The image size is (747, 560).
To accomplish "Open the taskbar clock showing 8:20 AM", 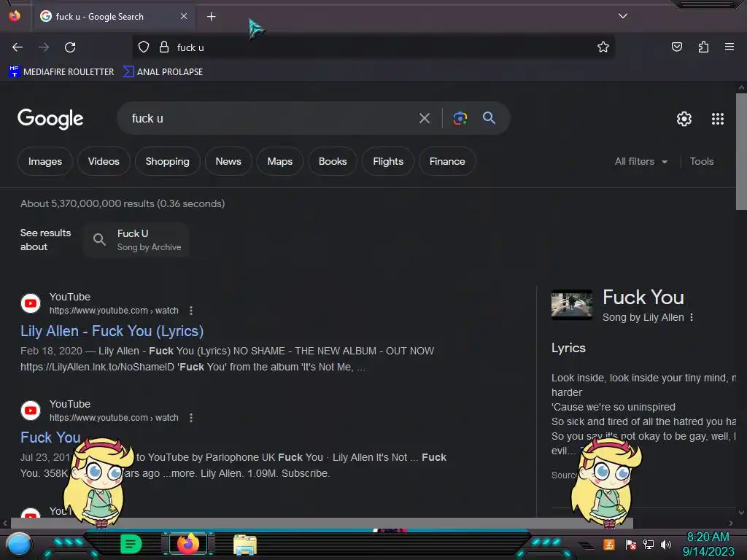I will (708, 544).
